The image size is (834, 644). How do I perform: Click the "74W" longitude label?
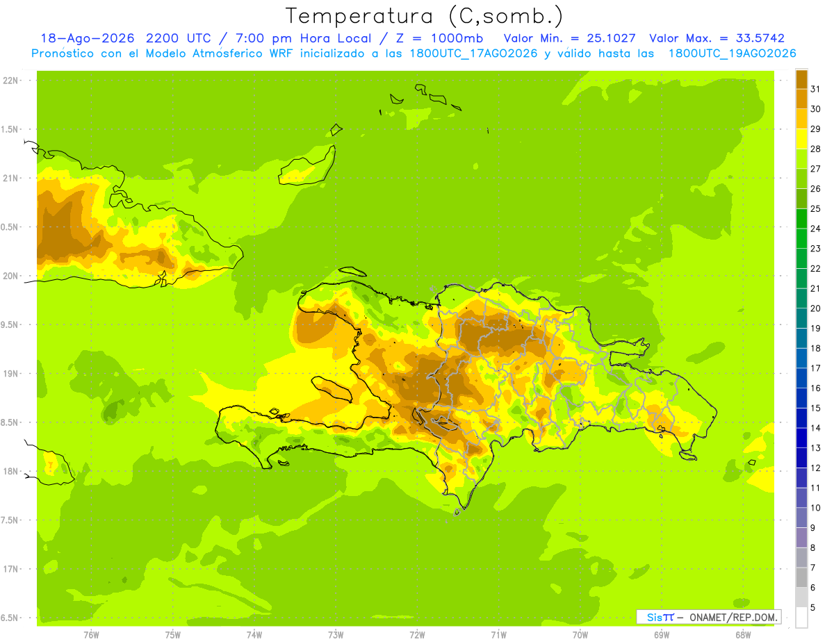click(254, 635)
